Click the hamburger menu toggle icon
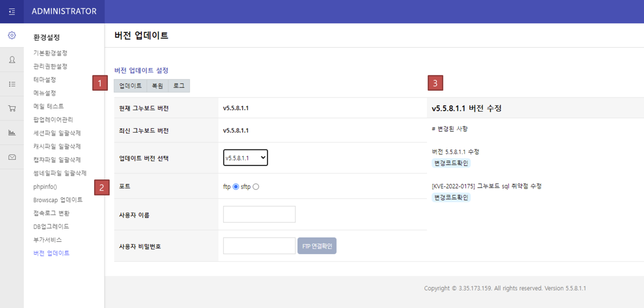The height and width of the screenshot is (308, 644). pyautogui.click(x=12, y=12)
